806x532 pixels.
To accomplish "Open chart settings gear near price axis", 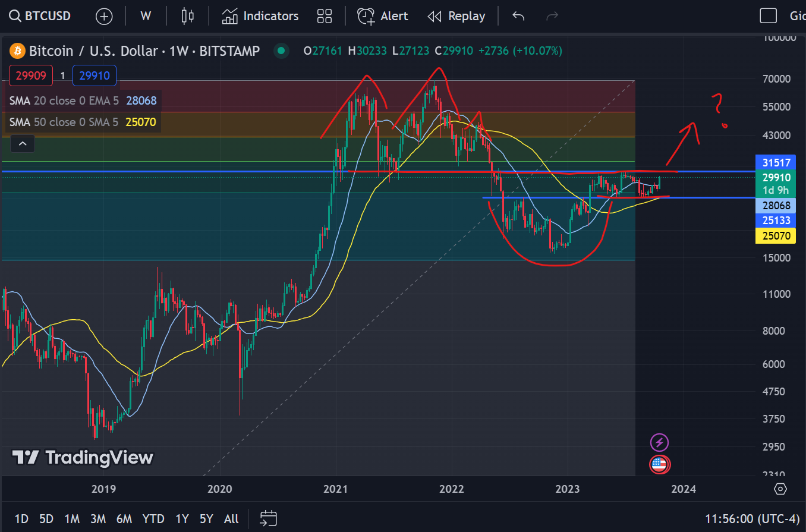I will point(780,489).
